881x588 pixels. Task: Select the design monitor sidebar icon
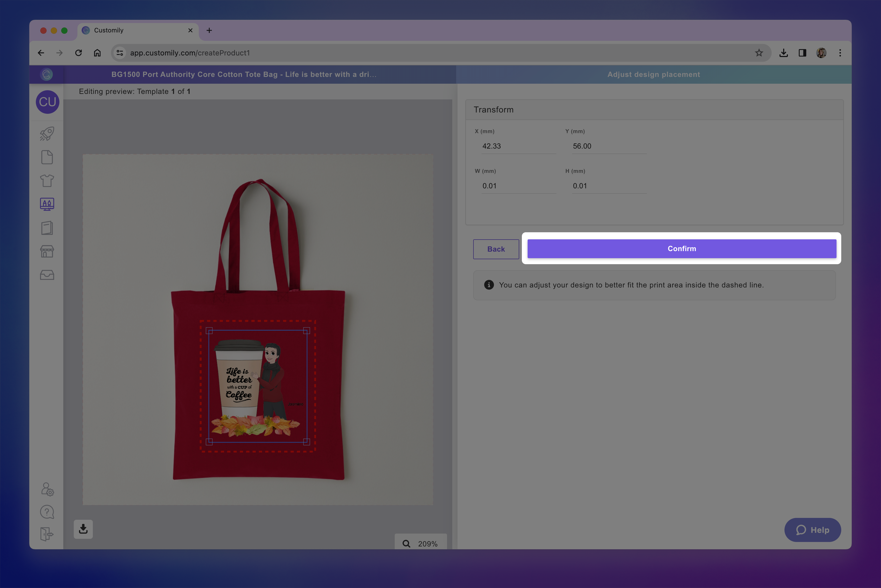pyautogui.click(x=47, y=204)
